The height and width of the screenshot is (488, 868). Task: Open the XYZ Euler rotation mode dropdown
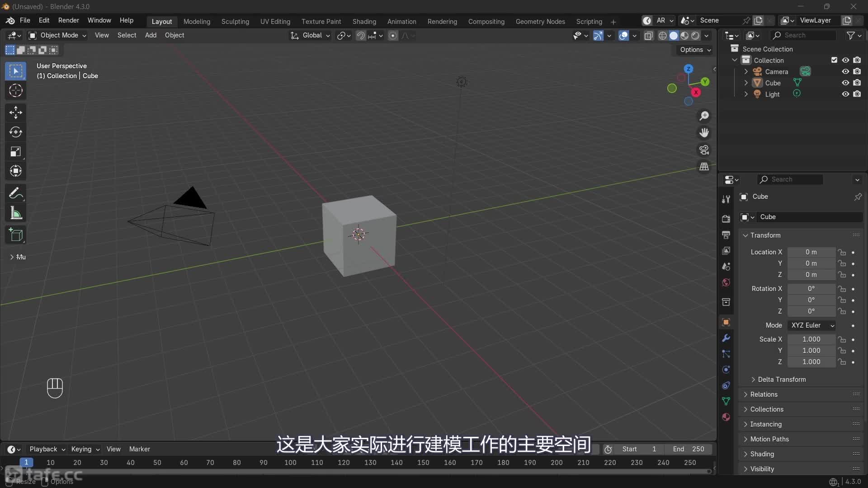[812, 325]
